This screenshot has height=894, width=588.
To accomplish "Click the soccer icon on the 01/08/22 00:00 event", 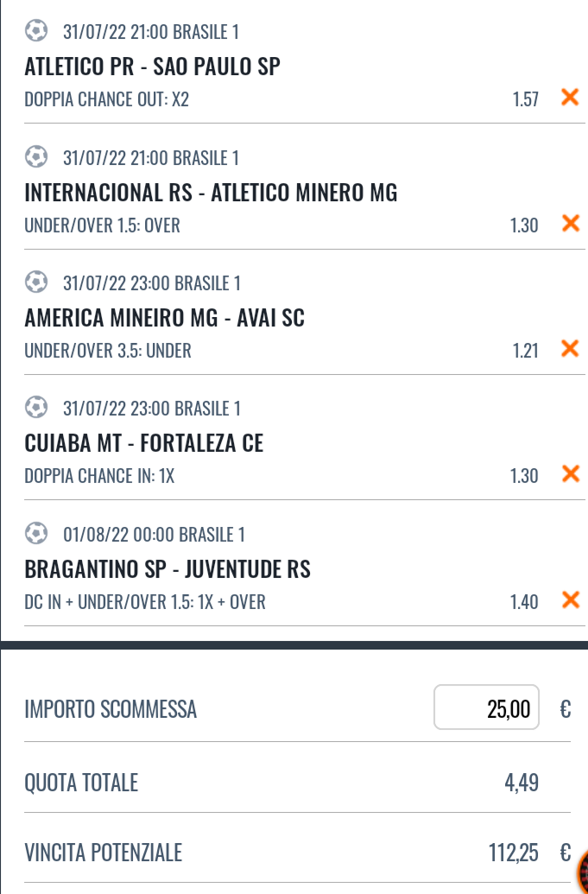I will pyautogui.click(x=36, y=533).
